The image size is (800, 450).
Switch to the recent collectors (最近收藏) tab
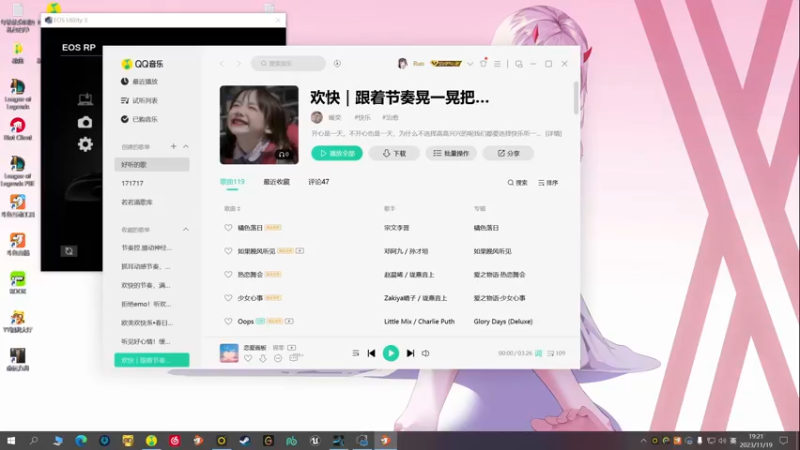[277, 182]
